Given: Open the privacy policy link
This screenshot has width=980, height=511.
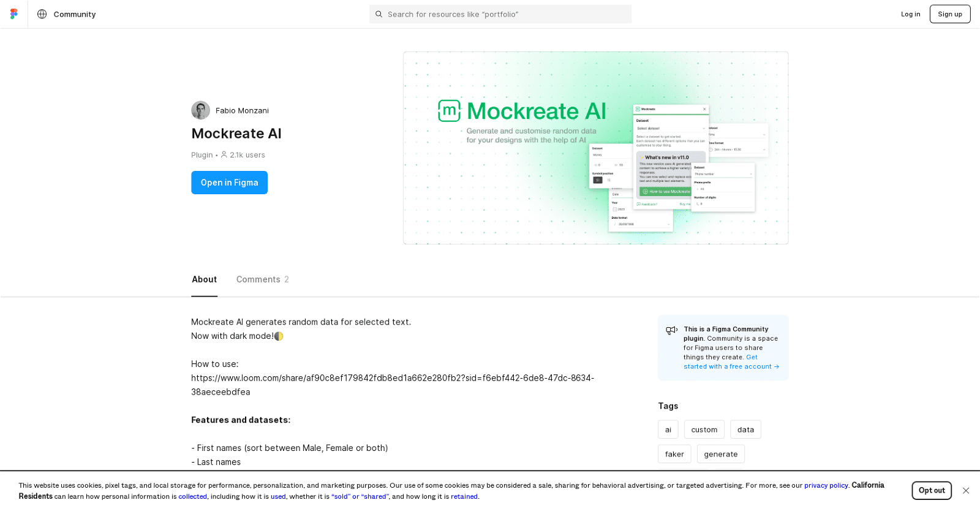Looking at the screenshot, I should pyautogui.click(x=826, y=485).
